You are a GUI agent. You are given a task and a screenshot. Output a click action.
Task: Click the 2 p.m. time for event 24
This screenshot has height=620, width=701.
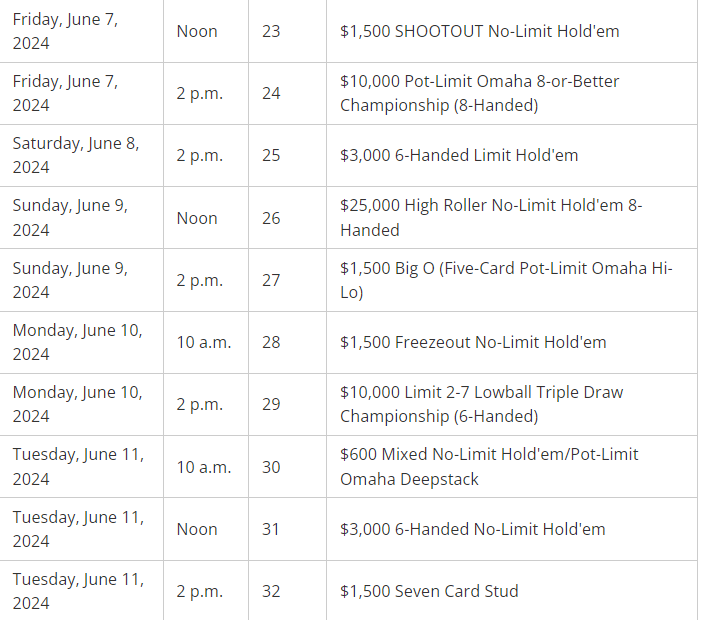199,93
